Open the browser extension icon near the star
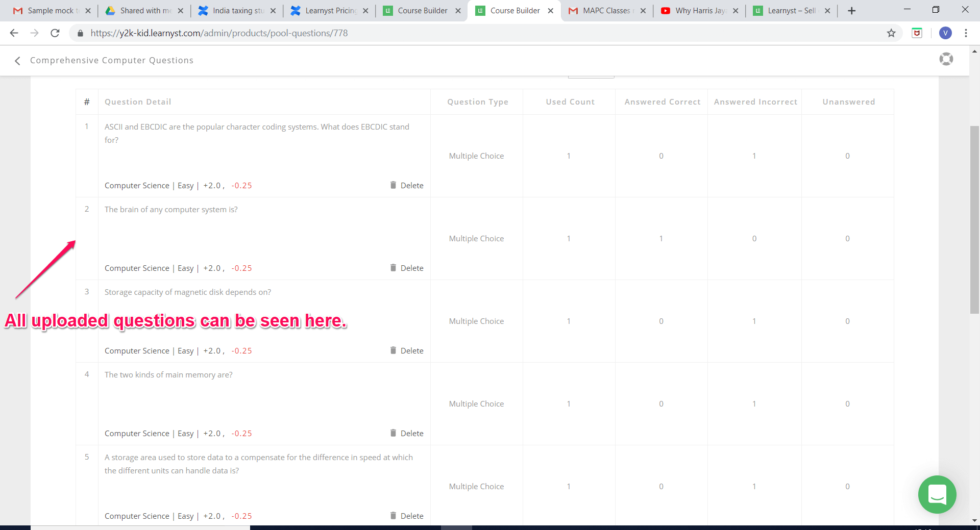Image resolution: width=980 pixels, height=530 pixels. click(917, 33)
